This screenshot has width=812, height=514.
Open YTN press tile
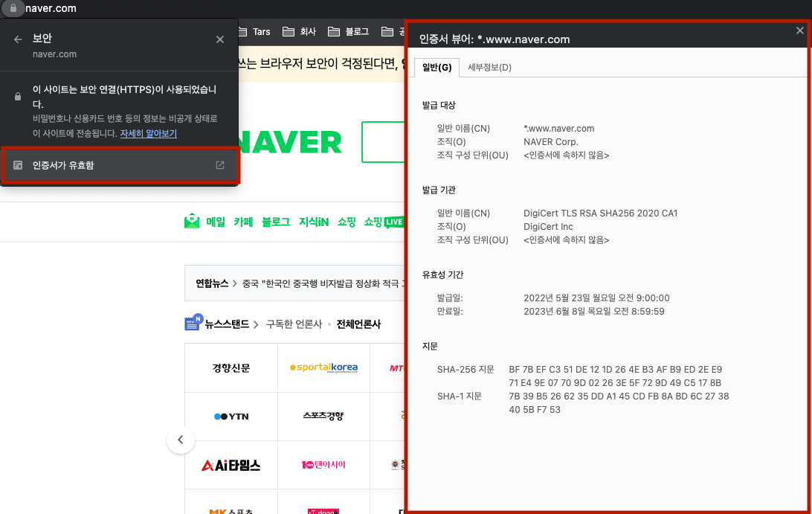(231, 416)
